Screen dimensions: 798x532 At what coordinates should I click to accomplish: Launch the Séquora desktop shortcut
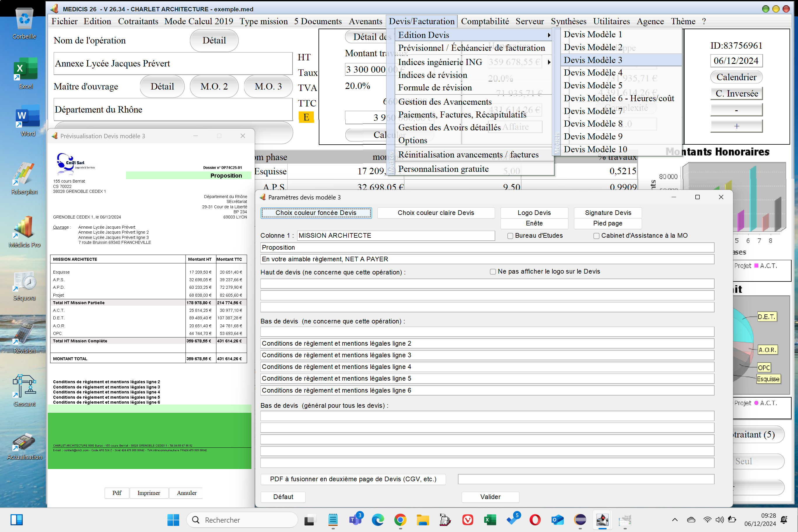point(24,285)
